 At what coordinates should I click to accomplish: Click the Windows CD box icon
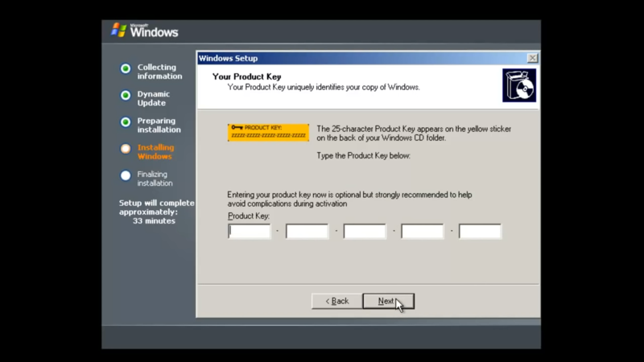tap(519, 85)
